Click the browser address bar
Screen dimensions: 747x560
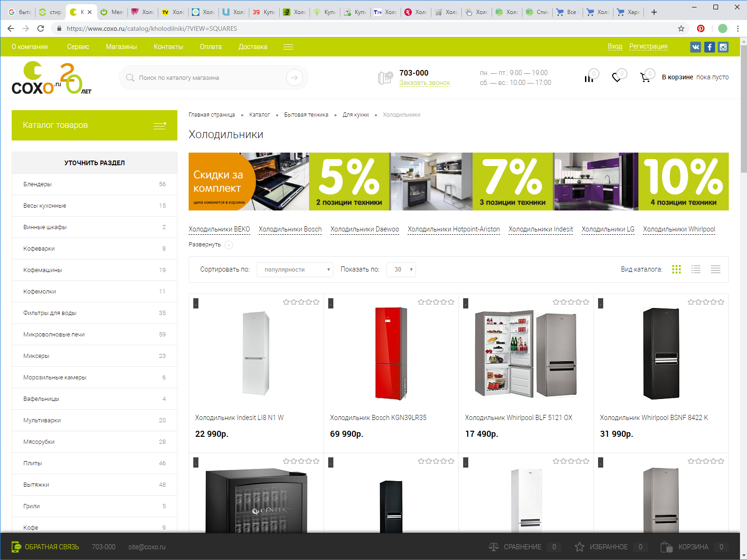pos(364,28)
